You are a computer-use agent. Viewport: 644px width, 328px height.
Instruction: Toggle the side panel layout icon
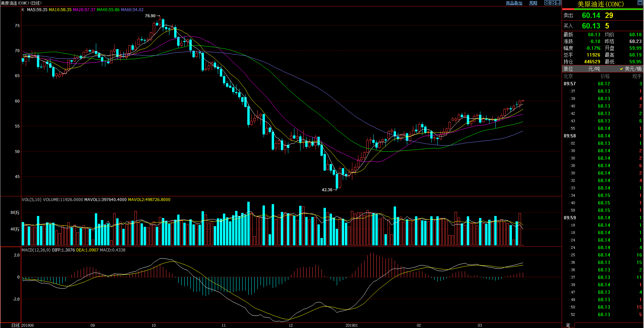[559, 3]
